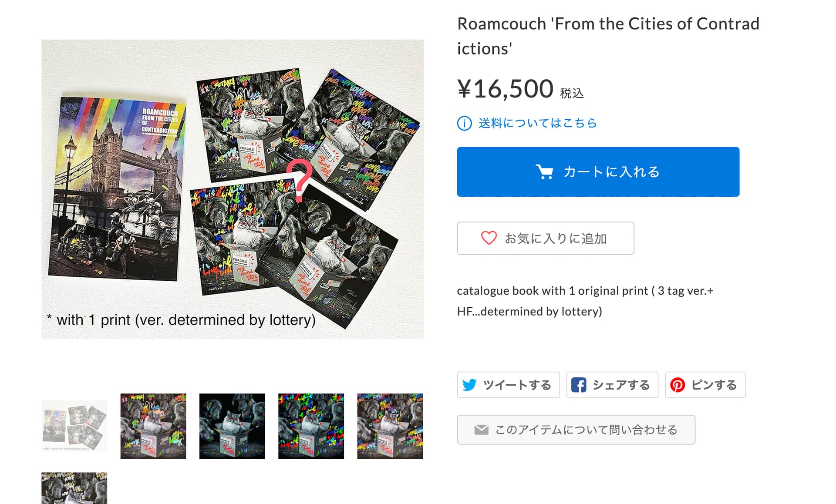Click the Twitter bird icon

pyautogui.click(x=469, y=385)
